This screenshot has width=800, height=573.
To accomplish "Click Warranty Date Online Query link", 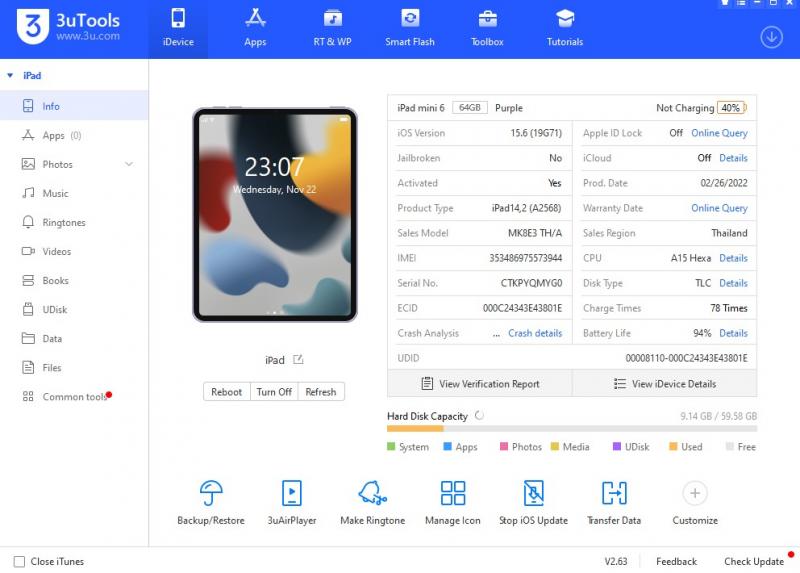I will point(719,208).
